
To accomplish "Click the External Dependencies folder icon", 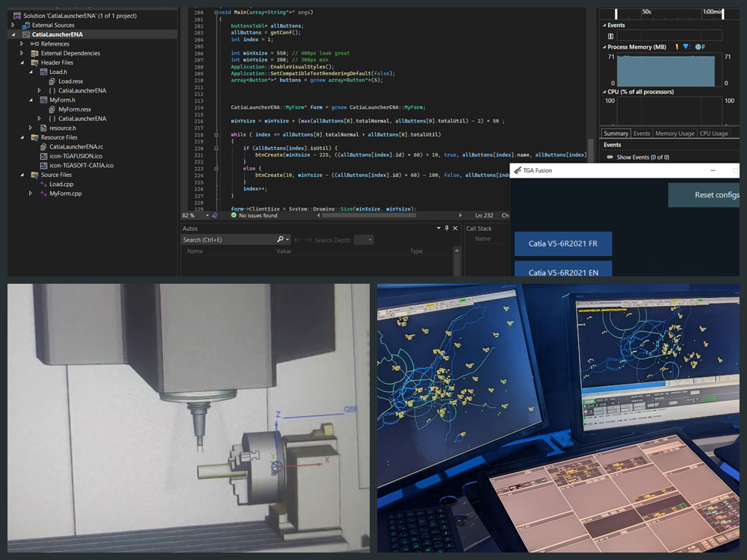I will [x=35, y=53].
